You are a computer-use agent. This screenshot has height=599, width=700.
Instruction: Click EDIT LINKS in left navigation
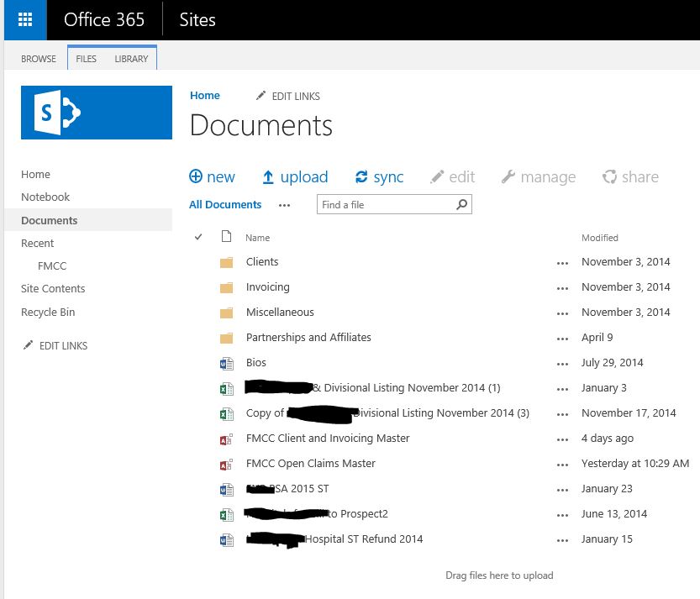[x=63, y=345]
